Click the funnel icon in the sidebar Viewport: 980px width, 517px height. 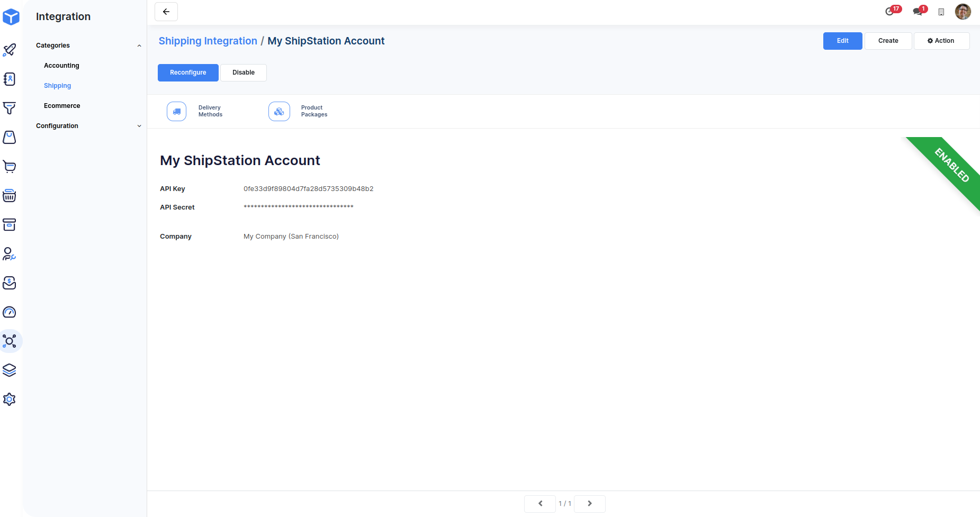[10, 108]
